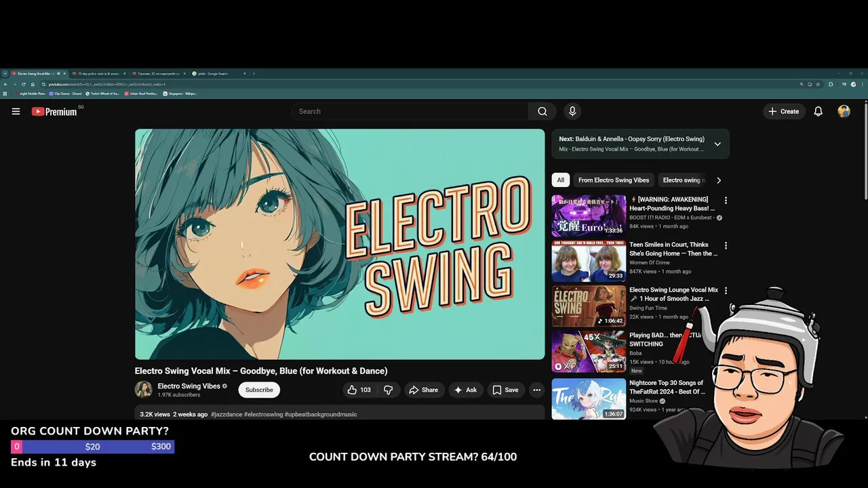Go to YouTube Premium home logo
The width and height of the screenshot is (868, 488).
54,111
